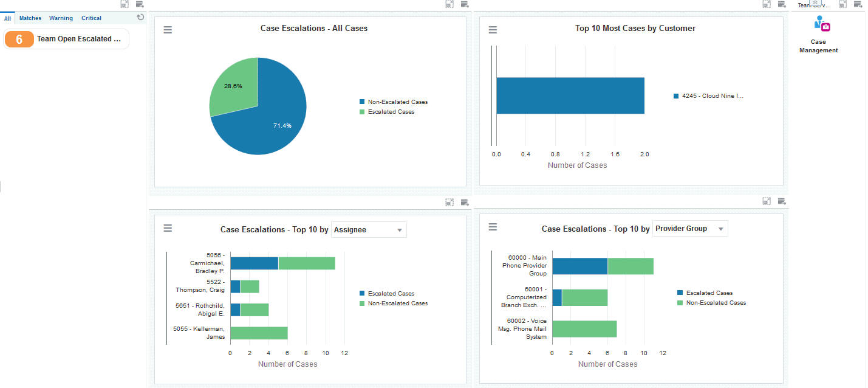Maximize the Top 10 by Assignee panel

[449, 202]
